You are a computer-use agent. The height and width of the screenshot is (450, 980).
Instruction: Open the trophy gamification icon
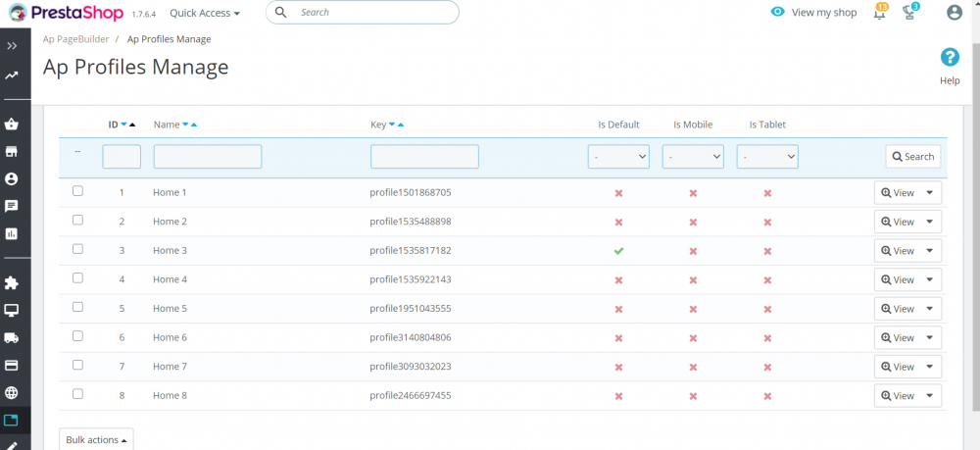pos(910,12)
